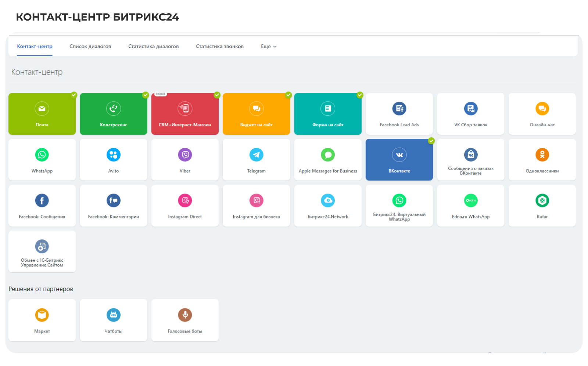The width and height of the screenshot is (588, 366).
Task: Open Битрикс24. Виртуальный WhatsApp icon
Action: (399, 200)
